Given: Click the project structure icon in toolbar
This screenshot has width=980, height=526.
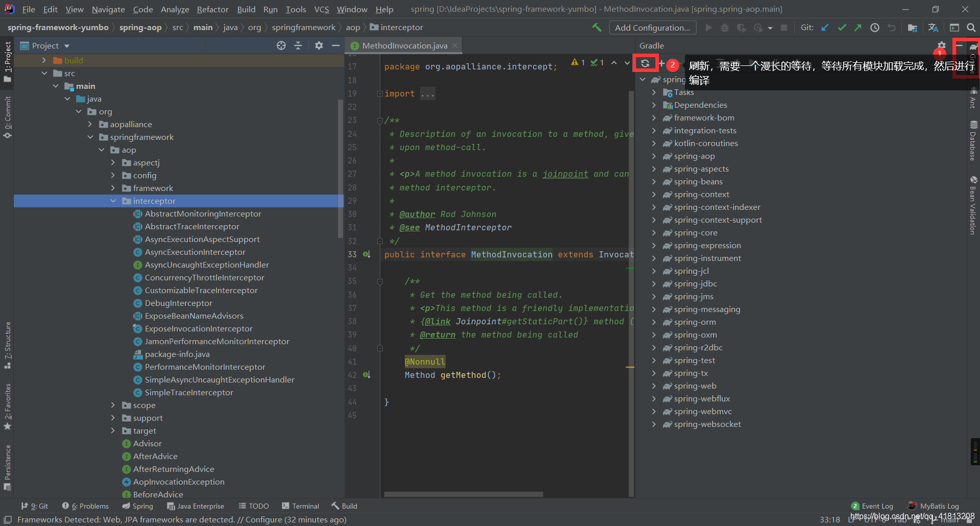Looking at the screenshot, I should pos(913,28).
